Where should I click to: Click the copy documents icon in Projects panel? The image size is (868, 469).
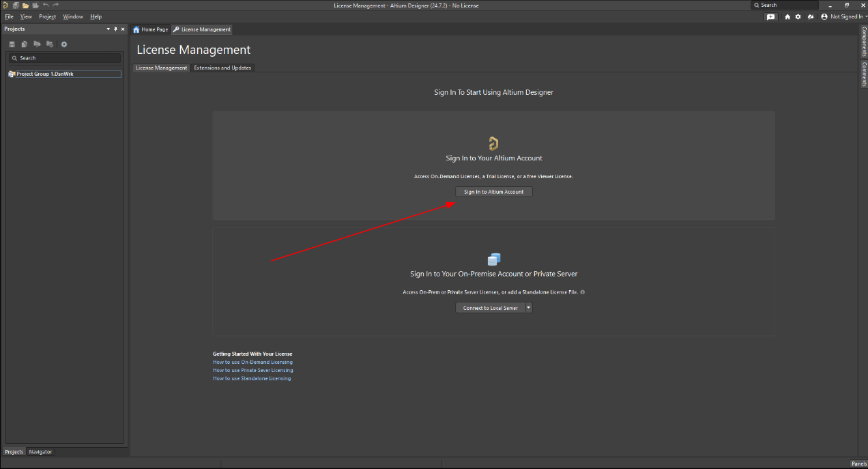pos(25,44)
